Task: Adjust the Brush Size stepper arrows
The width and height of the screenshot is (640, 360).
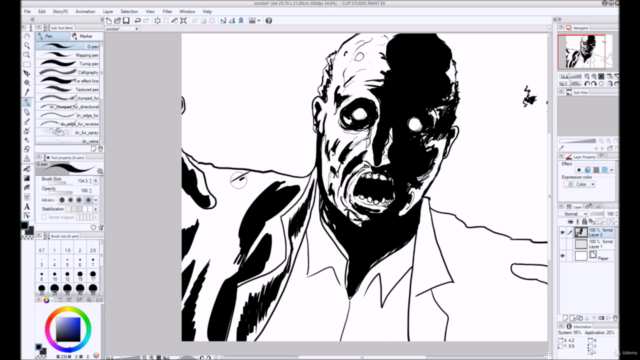Action: (91, 181)
